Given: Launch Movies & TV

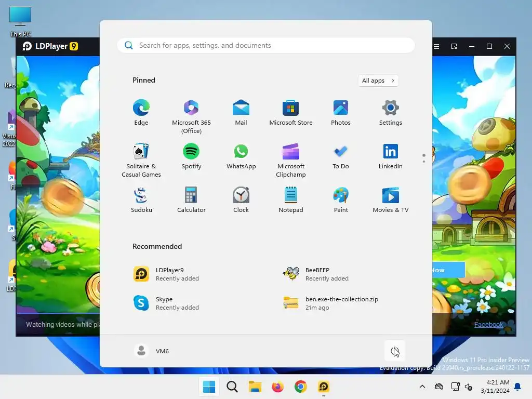Looking at the screenshot, I should [x=391, y=200].
